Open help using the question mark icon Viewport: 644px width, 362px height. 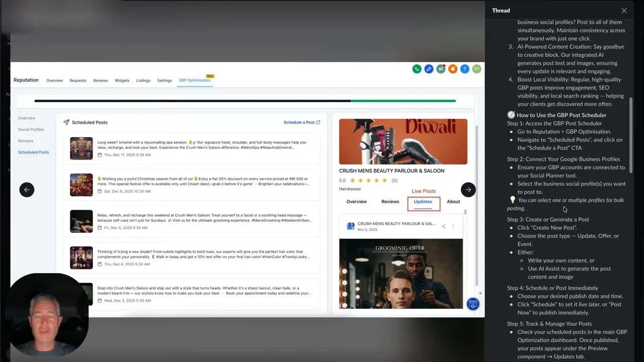click(464, 69)
